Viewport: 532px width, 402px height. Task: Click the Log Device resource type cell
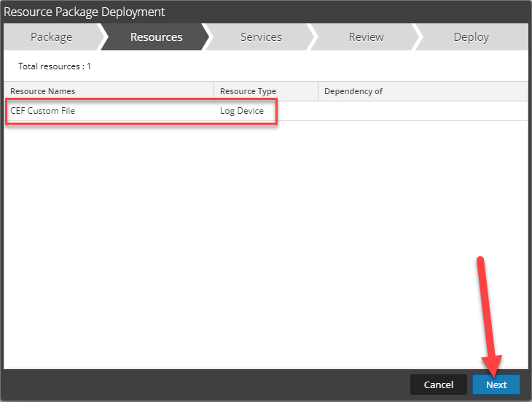242,111
